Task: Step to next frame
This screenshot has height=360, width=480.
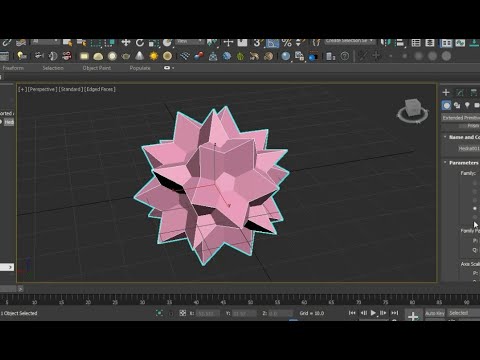Action: coord(383,313)
